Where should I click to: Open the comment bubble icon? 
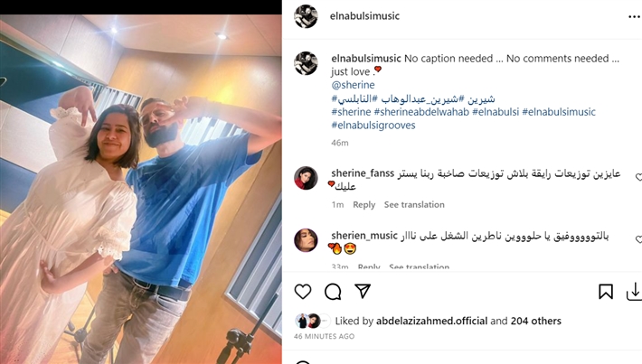point(333,292)
